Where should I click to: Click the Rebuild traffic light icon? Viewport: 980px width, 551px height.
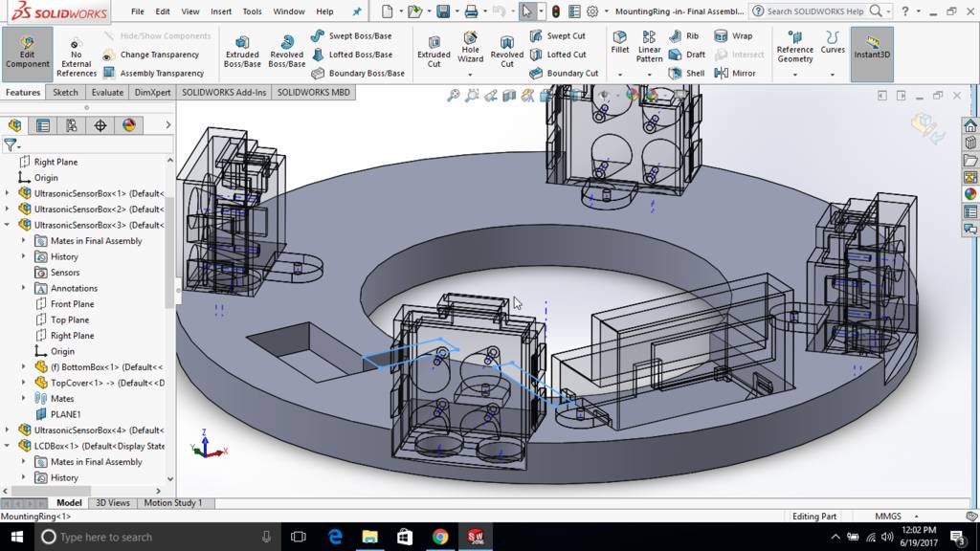coord(556,11)
